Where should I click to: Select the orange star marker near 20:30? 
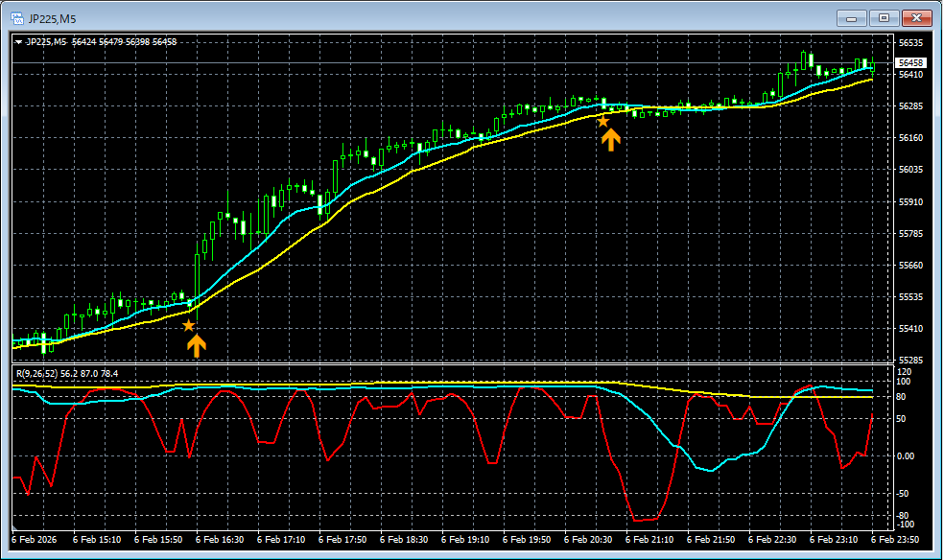[602, 122]
